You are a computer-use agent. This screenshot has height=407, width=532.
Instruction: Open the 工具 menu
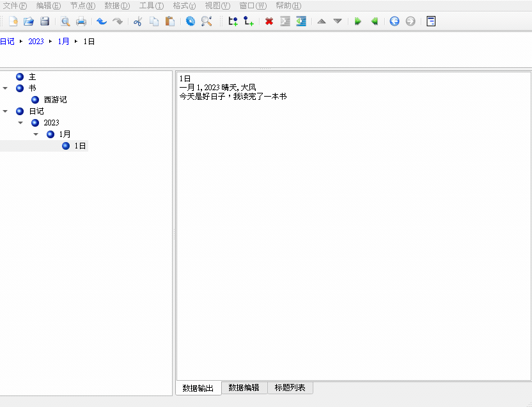point(151,6)
